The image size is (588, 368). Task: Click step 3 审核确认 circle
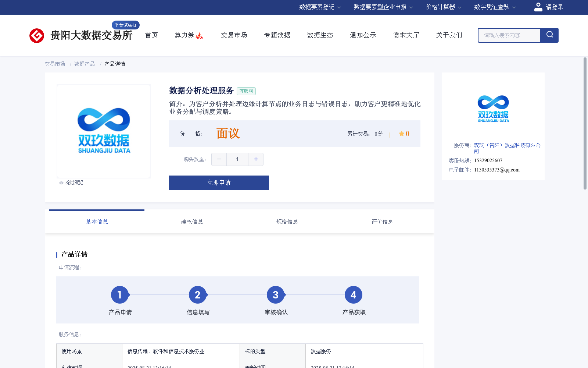276,295
